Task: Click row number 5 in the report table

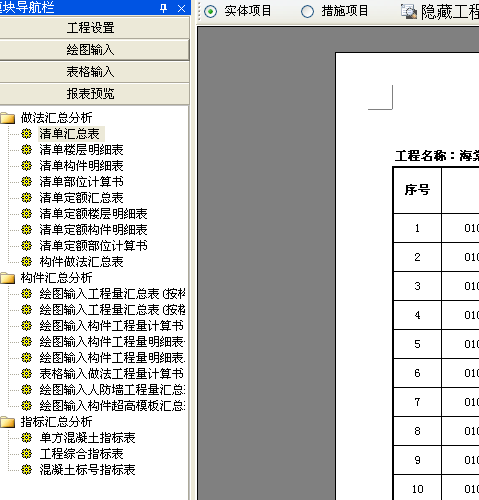Action: pyautogui.click(x=417, y=344)
